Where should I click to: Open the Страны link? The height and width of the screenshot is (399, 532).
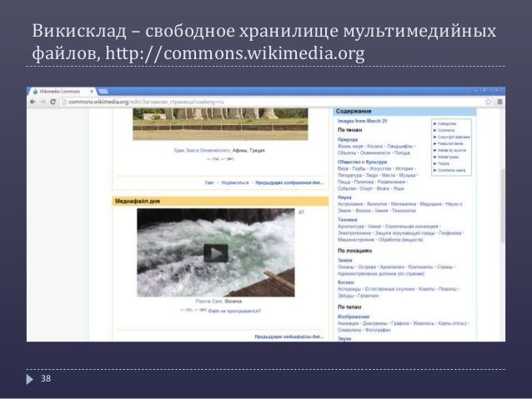coord(444,267)
